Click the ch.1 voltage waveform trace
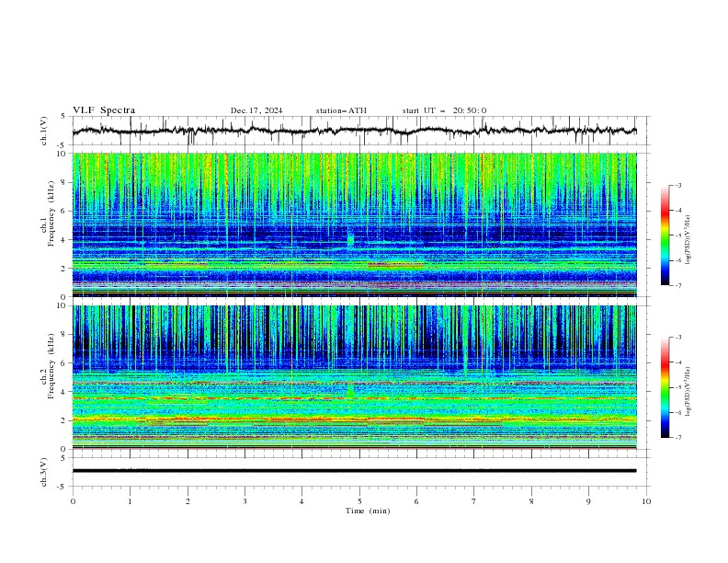The image size is (728, 563). [354, 131]
